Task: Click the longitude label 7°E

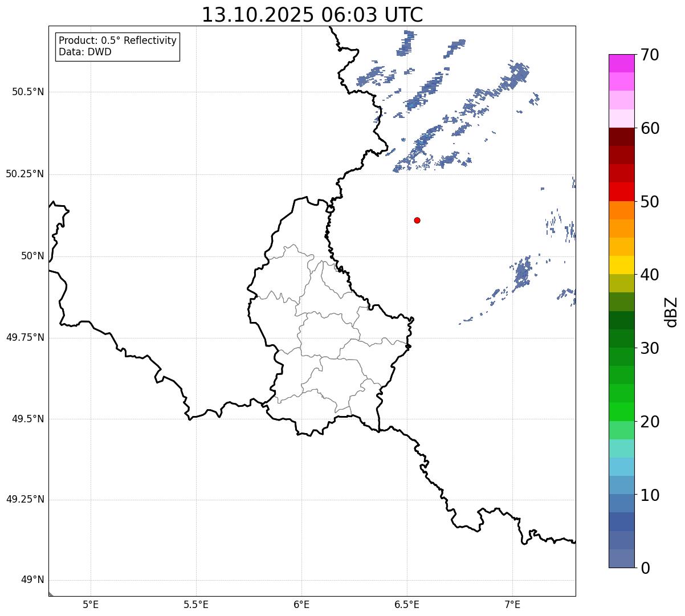Action: click(x=512, y=605)
